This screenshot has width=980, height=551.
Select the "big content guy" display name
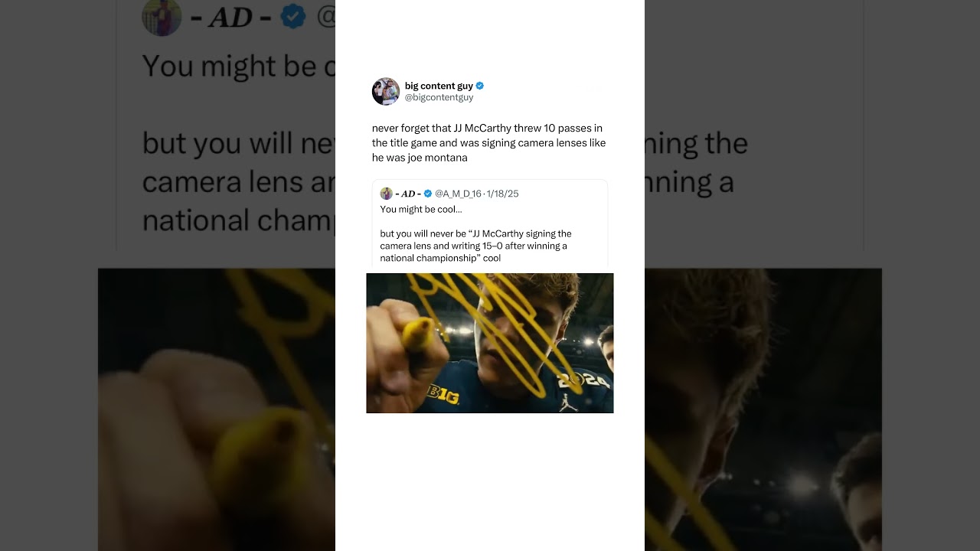439,86
